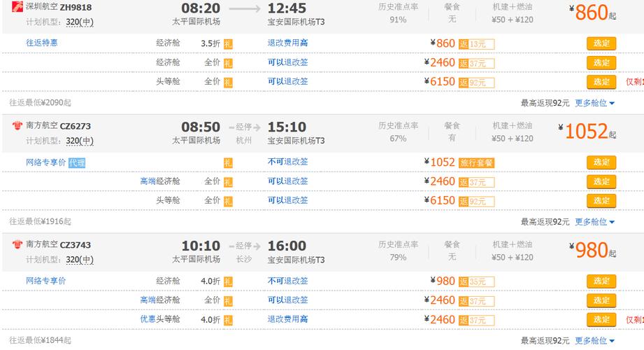Screen dimensions: 644x350
Task: Open 退改费用高 policy for the ¥860 fare
Action: click(287, 43)
